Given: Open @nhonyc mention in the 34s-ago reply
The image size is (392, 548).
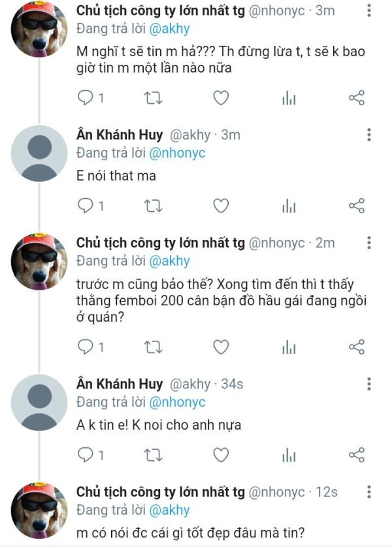Looking at the screenshot, I should point(178,402).
